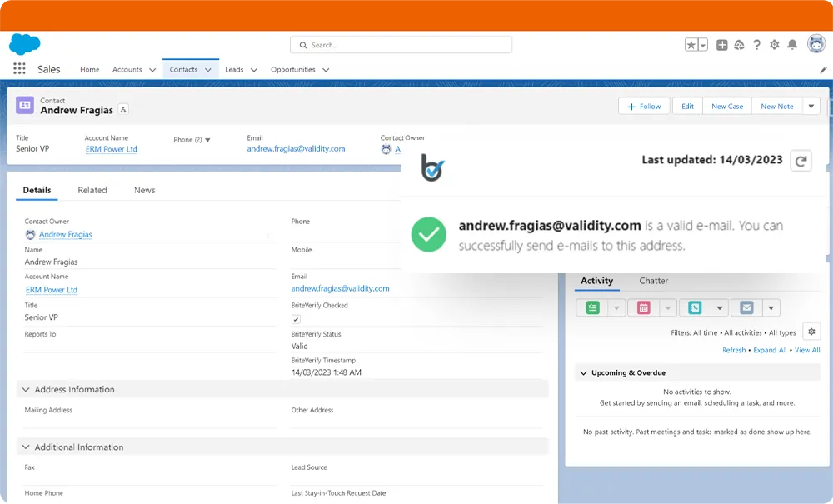Viewport: 833px width, 504px height.
Task: Toggle the BriteVerify Checked checkbox
Action: pyautogui.click(x=296, y=319)
